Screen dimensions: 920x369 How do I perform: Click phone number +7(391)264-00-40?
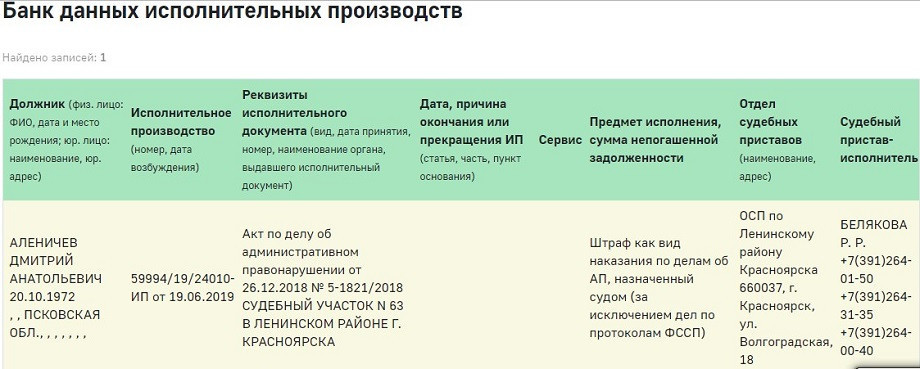tap(876, 342)
